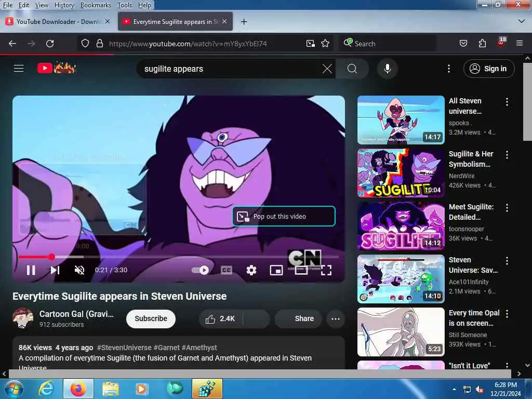The image size is (532, 399).
Task: Like the video with 2.4K likes
Action: tap(220, 318)
